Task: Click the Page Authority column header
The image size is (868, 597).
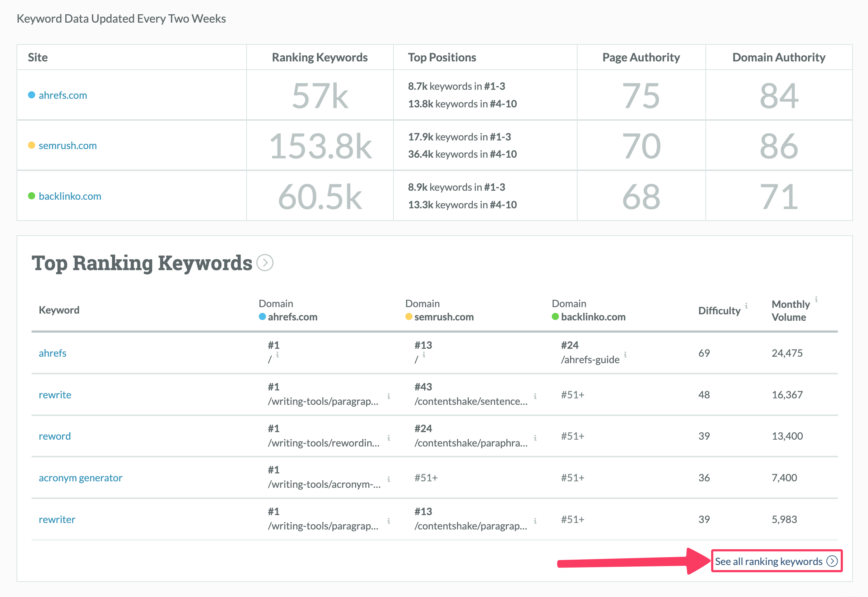Action: pyautogui.click(x=641, y=57)
